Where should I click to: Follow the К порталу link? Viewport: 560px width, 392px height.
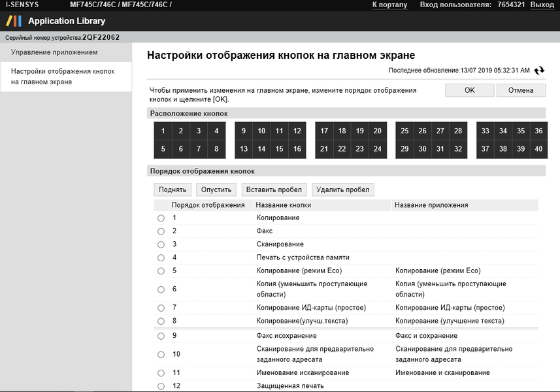tap(389, 5)
